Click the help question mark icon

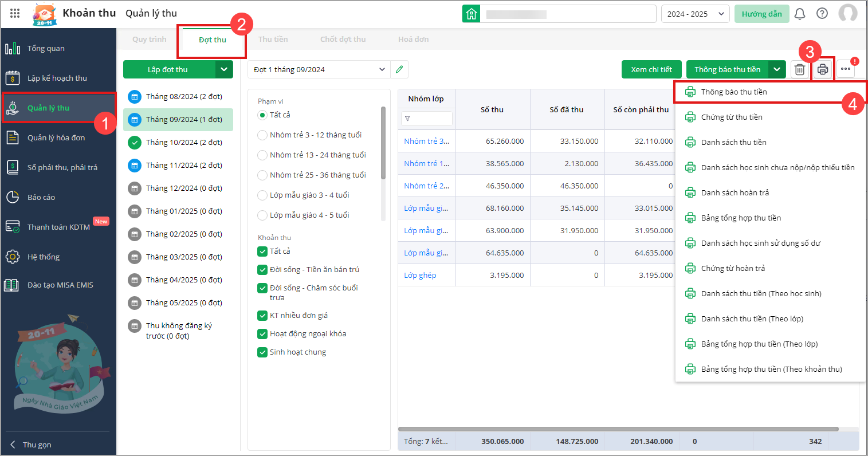[822, 14]
